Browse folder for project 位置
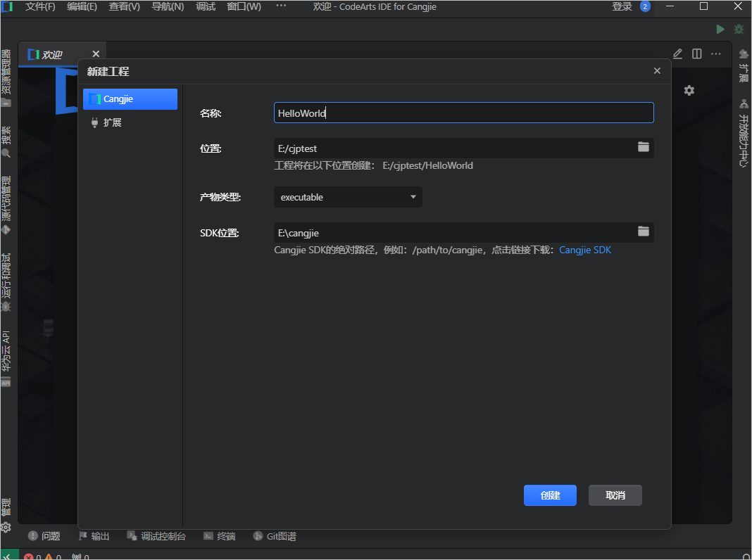Image resolution: width=752 pixels, height=560 pixels. click(x=643, y=147)
